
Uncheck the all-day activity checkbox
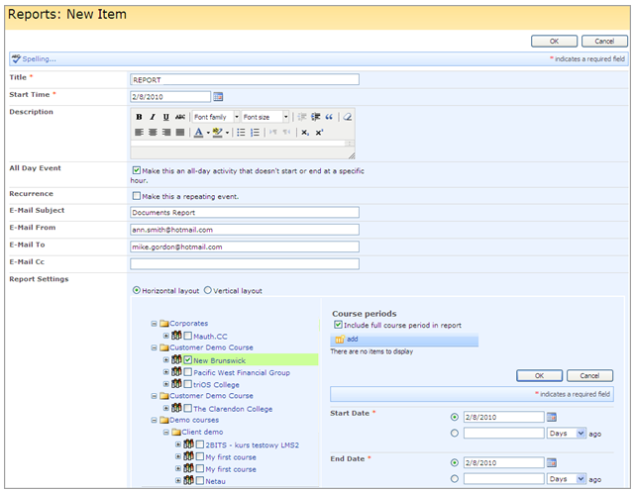click(x=137, y=170)
